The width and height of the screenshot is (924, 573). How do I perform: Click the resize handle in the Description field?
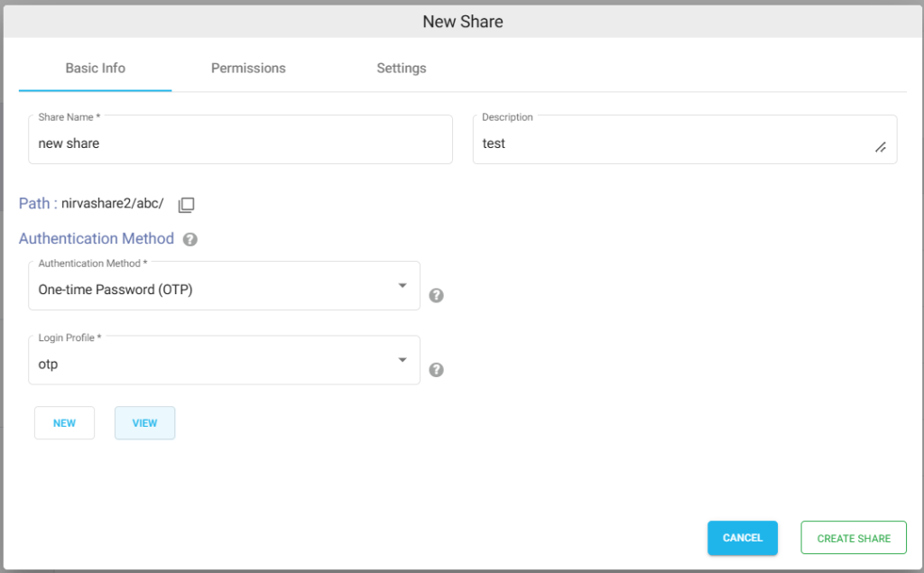881,147
